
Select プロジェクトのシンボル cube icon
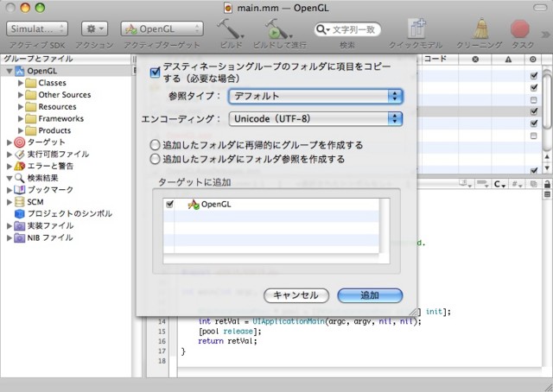20,213
